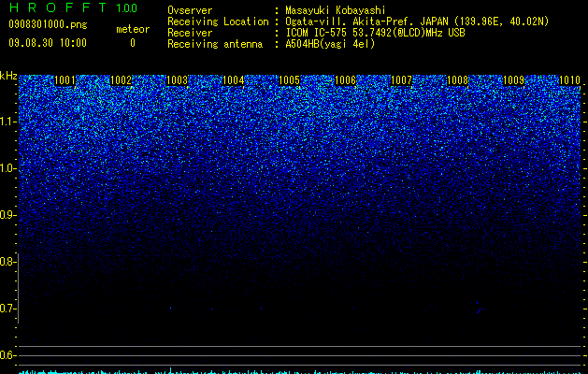Click the 1002 time marker label
The width and height of the screenshot is (588, 374).
click(122, 80)
